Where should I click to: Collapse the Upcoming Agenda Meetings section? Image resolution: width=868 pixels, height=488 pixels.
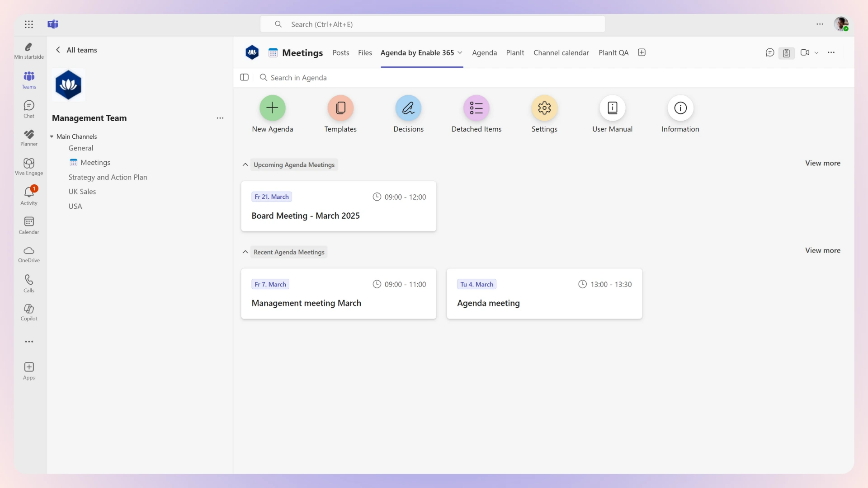[245, 164]
